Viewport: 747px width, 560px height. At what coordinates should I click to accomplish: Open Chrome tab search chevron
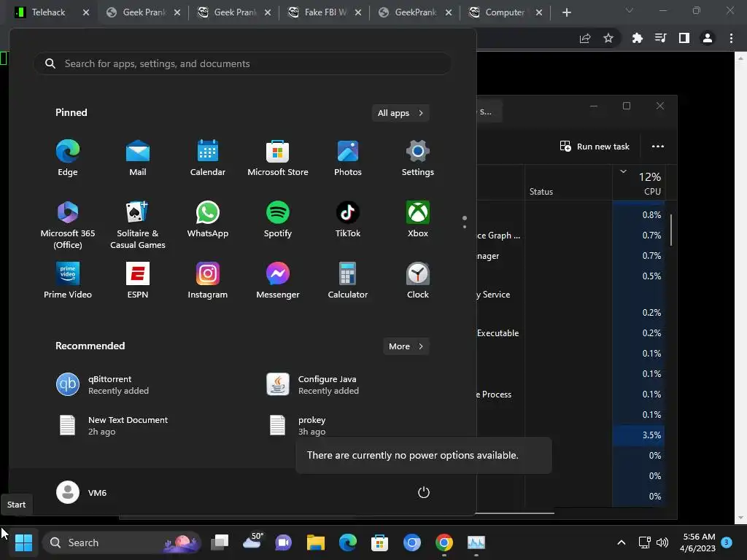click(x=630, y=10)
